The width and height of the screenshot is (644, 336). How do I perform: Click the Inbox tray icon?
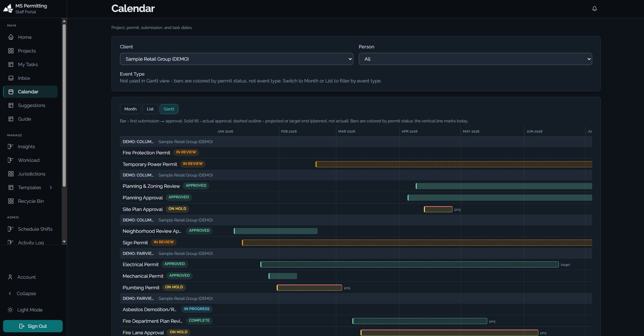11,78
